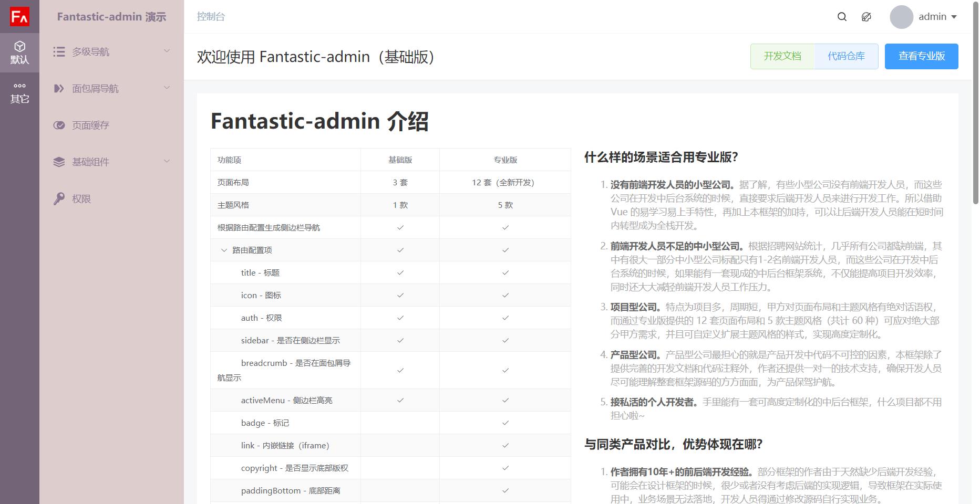Collapse the 路由配置项 table row
Image resolution: width=980 pixels, height=504 pixels.
tap(224, 250)
